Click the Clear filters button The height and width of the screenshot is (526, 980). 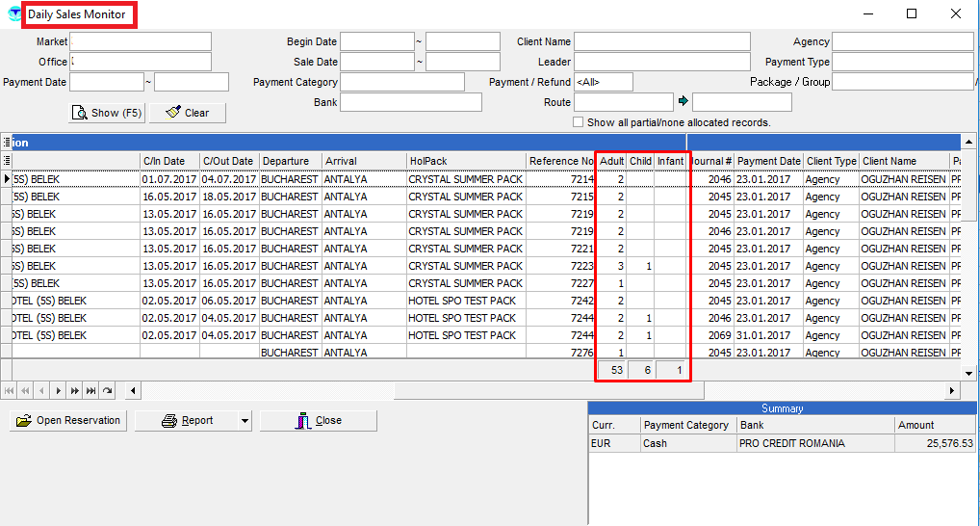point(188,113)
